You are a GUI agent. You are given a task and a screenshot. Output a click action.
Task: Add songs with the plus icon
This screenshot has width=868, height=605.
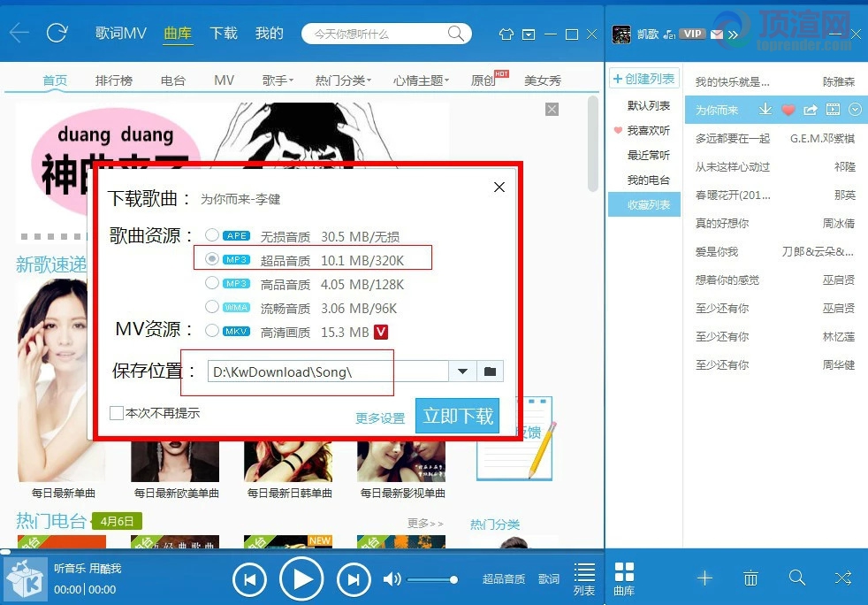(x=704, y=578)
